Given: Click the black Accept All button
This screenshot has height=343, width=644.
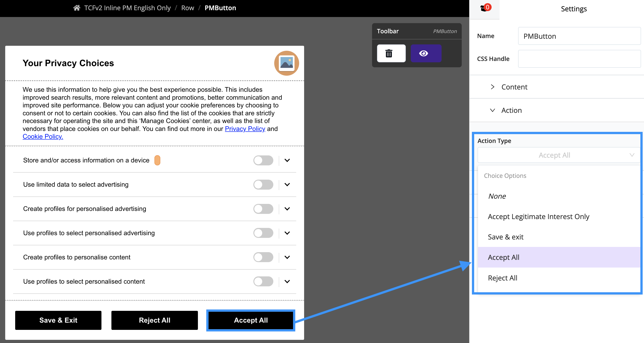Looking at the screenshot, I should [x=251, y=320].
